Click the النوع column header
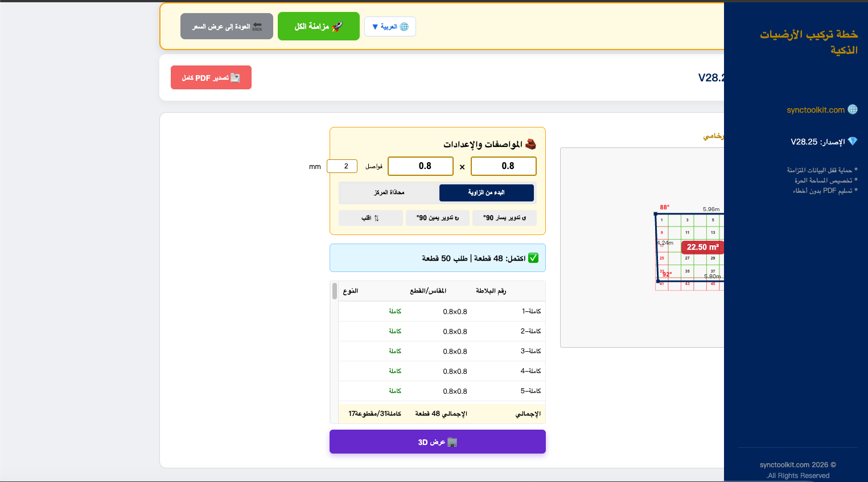Image resolution: width=868 pixels, height=482 pixels. (x=351, y=291)
